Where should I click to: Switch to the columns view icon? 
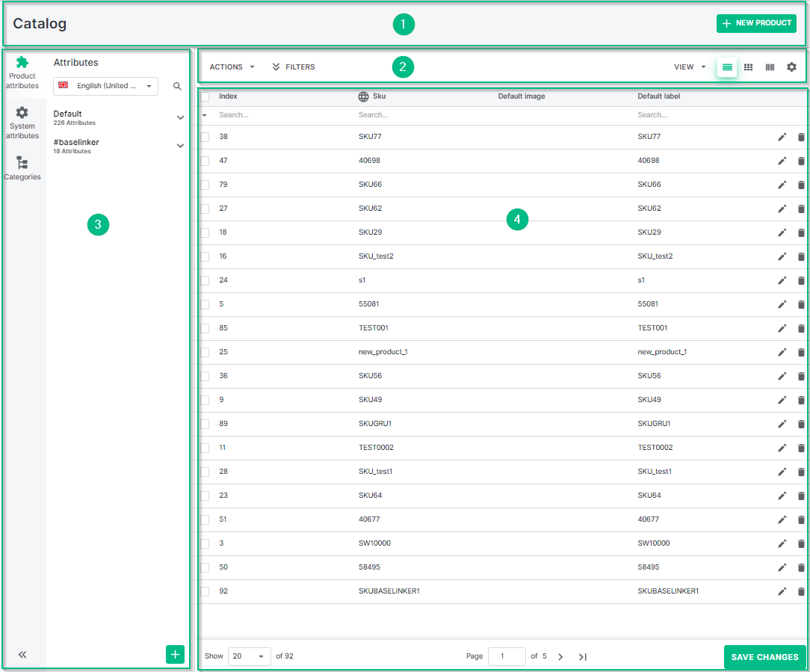click(770, 67)
